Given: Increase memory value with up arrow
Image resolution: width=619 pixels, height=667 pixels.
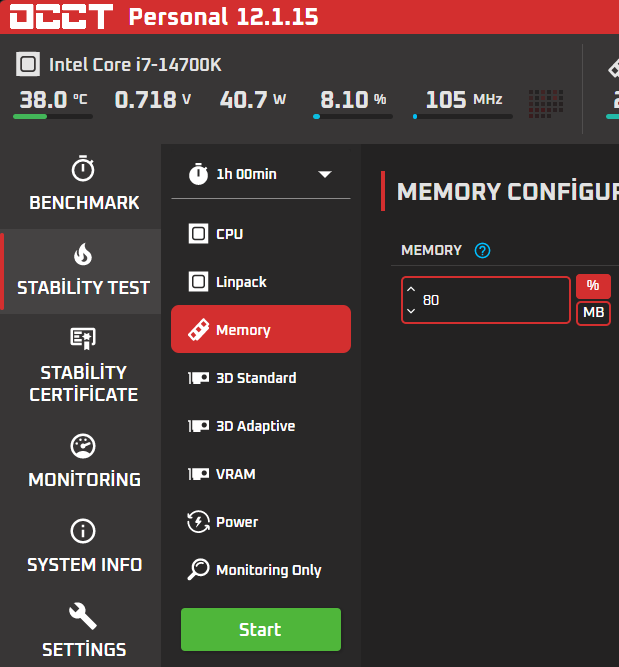Looking at the screenshot, I should [x=411, y=289].
